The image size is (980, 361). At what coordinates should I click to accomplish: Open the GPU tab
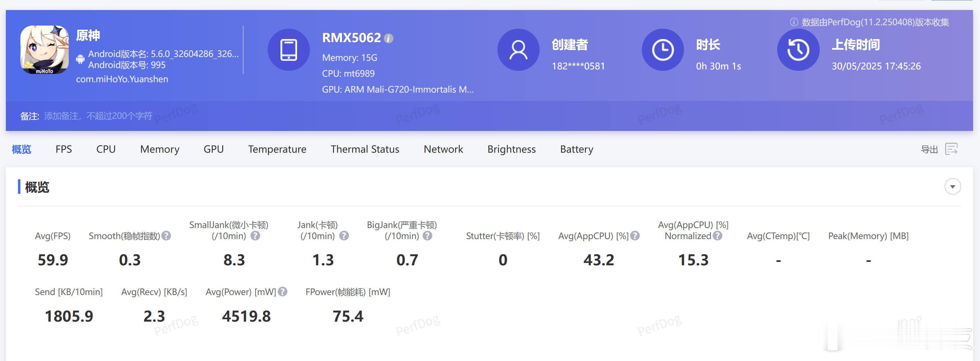213,149
